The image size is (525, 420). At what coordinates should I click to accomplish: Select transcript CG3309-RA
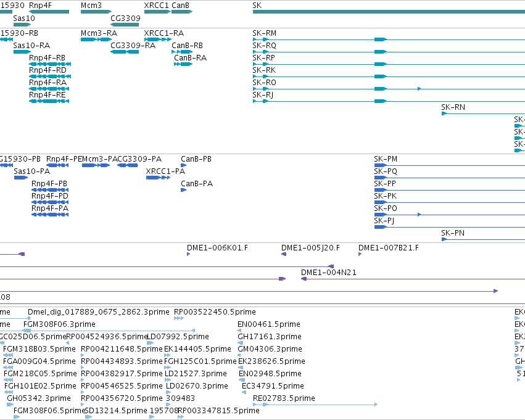click(125, 52)
